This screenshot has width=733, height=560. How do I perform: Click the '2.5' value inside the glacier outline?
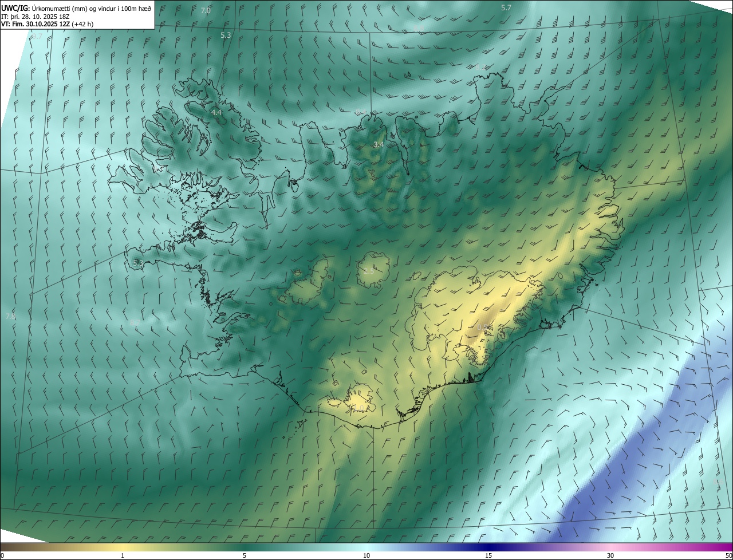[x=369, y=271]
